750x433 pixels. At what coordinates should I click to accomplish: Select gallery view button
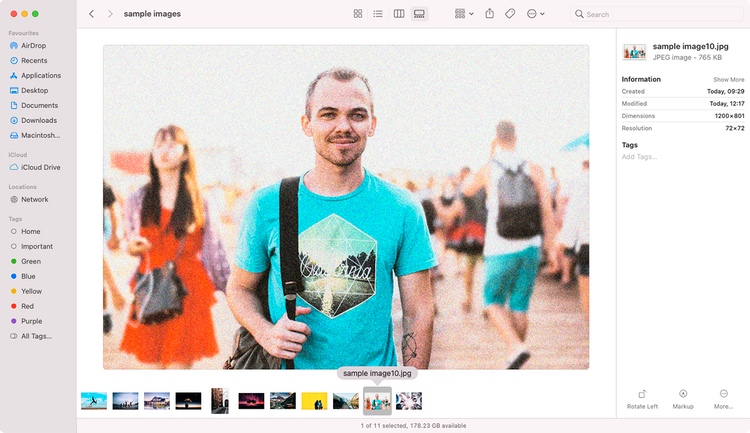coord(419,14)
